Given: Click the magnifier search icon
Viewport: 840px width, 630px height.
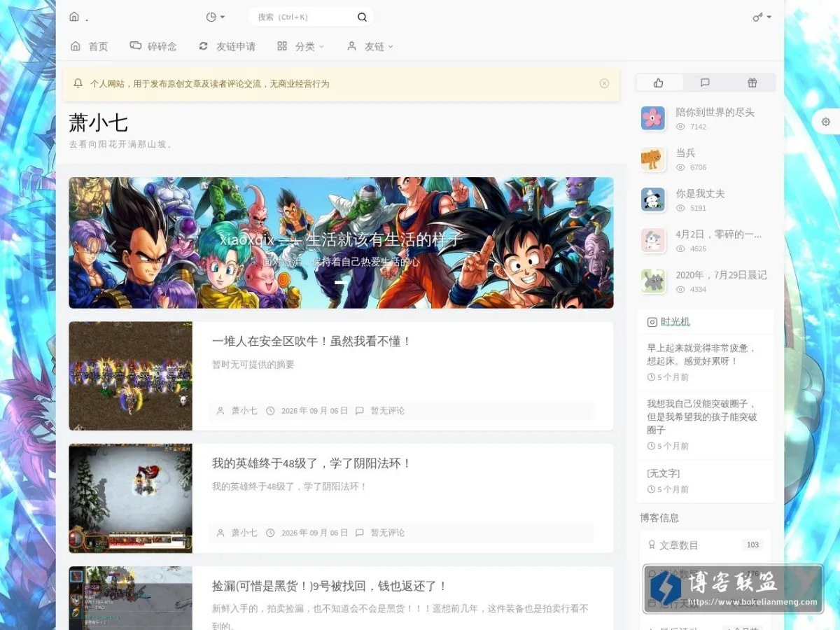Looking at the screenshot, I should 362,17.
